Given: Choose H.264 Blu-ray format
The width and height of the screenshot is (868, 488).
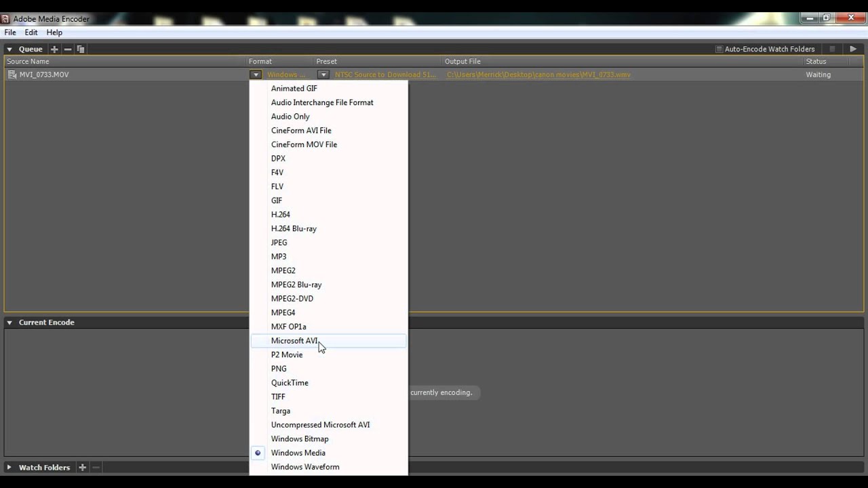Looking at the screenshot, I should 329,228.
